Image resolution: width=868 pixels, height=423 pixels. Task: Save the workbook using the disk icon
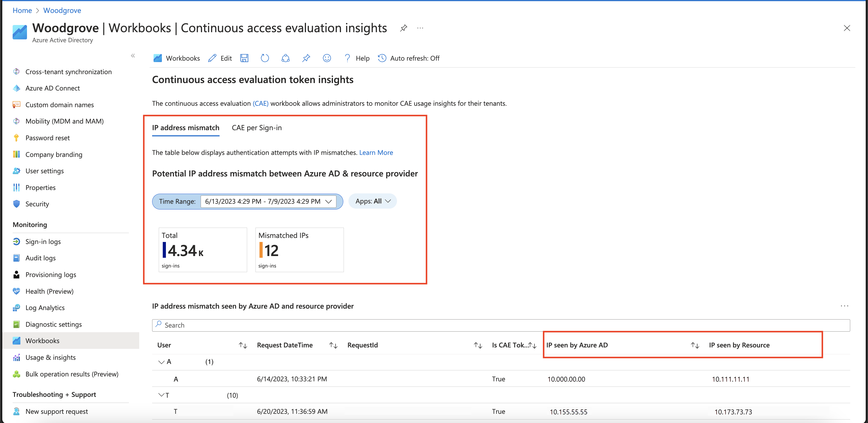click(244, 58)
